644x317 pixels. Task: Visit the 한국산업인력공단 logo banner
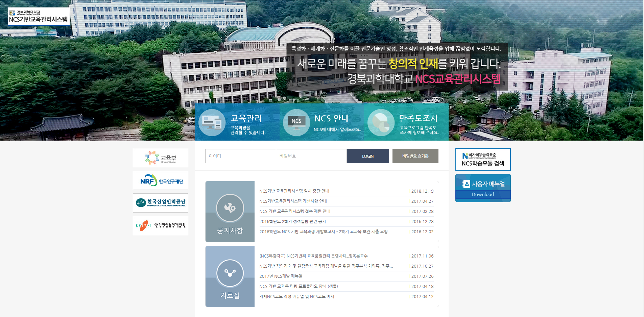pos(161,203)
